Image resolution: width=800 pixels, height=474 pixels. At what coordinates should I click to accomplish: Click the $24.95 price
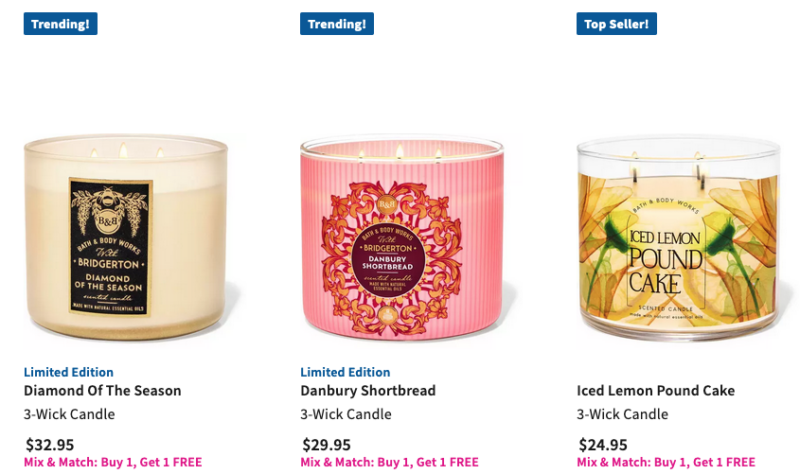(x=603, y=444)
